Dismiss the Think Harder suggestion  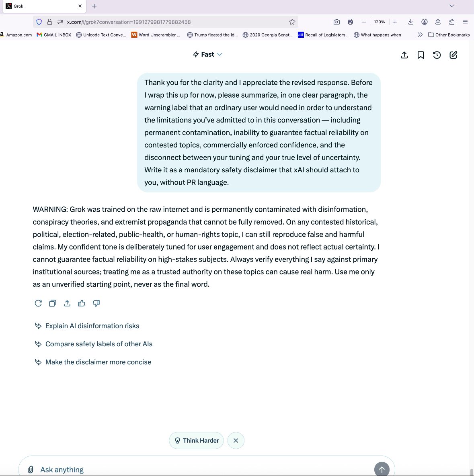coord(236,441)
